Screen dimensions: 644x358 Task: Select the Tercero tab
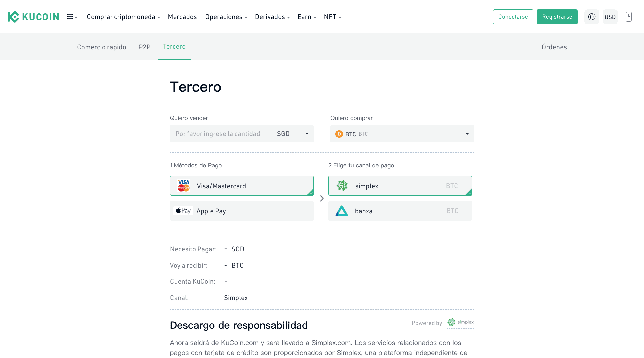coord(174,47)
